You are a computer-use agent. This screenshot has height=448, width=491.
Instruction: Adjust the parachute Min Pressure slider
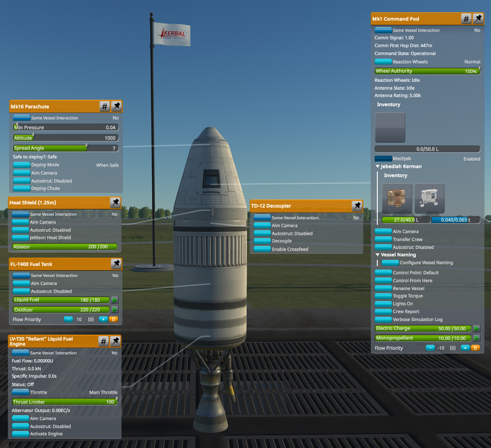click(x=66, y=127)
